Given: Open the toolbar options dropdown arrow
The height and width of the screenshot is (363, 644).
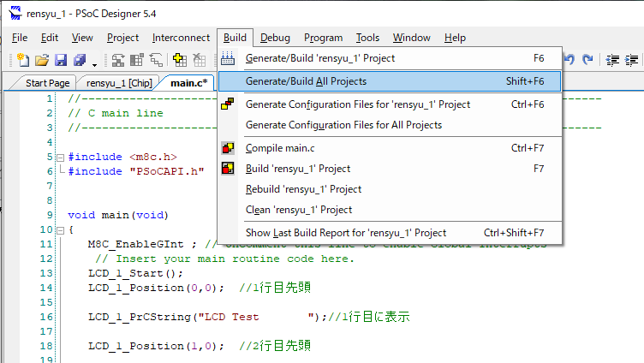Looking at the screenshot, I should coord(94,65).
